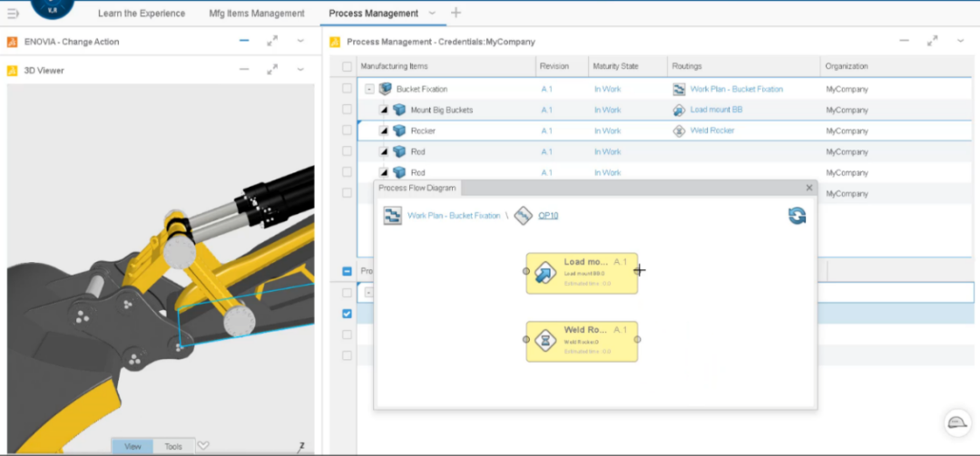Select the Weld Rocker node in diagram
The image size is (980, 456).
click(582, 341)
